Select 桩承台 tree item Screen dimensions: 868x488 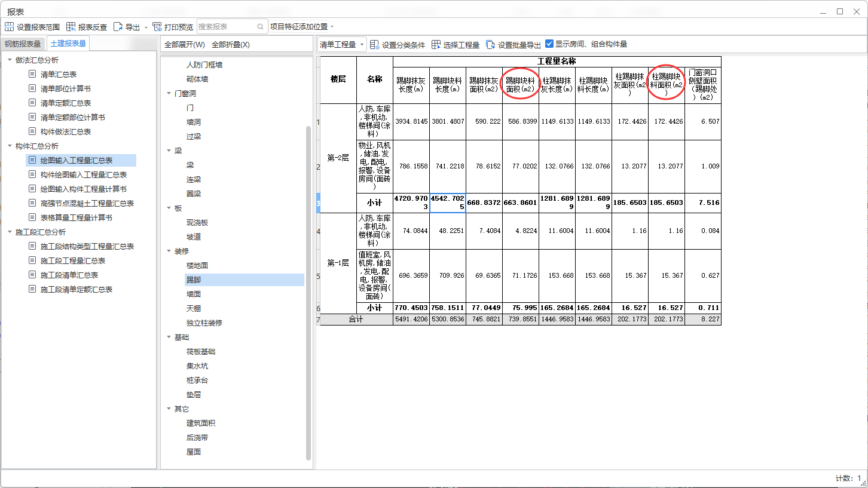click(x=197, y=380)
